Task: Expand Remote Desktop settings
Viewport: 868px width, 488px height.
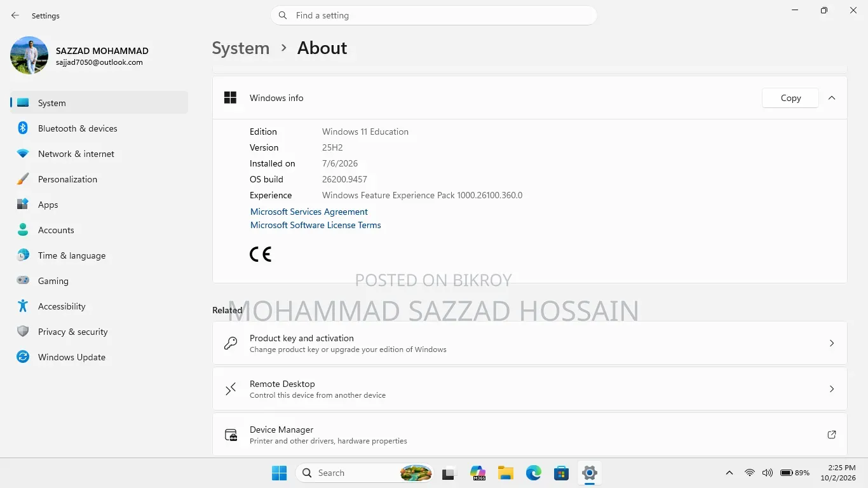Action: (x=529, y=389)
